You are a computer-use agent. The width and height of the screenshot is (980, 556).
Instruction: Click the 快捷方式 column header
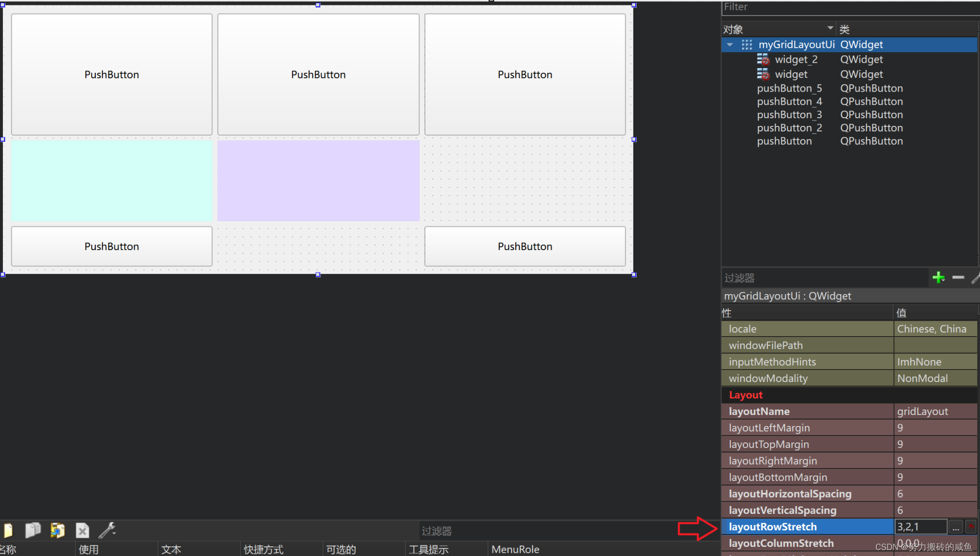[x=264, y=549]
